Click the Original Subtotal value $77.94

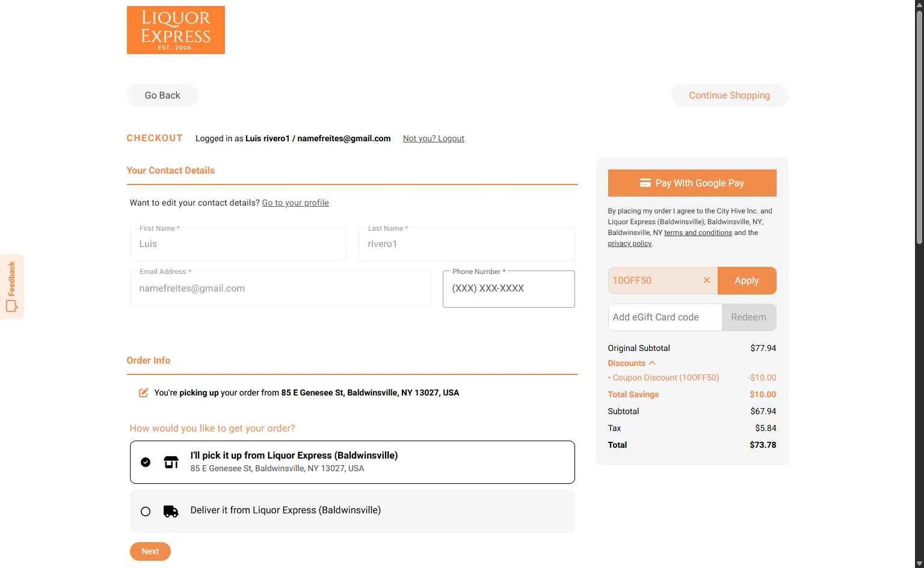tap(763, 348)
